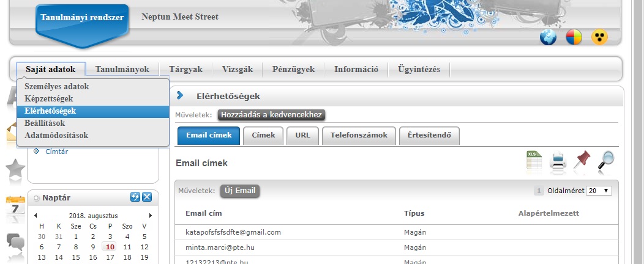Click the globe language icon
This screenshot has height=264, width=644.
[x=548, y=37]
